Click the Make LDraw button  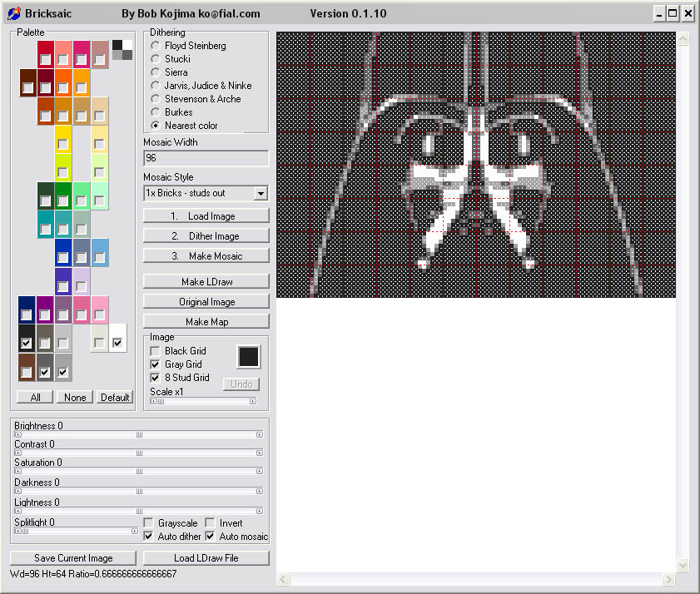pos(206,281)
